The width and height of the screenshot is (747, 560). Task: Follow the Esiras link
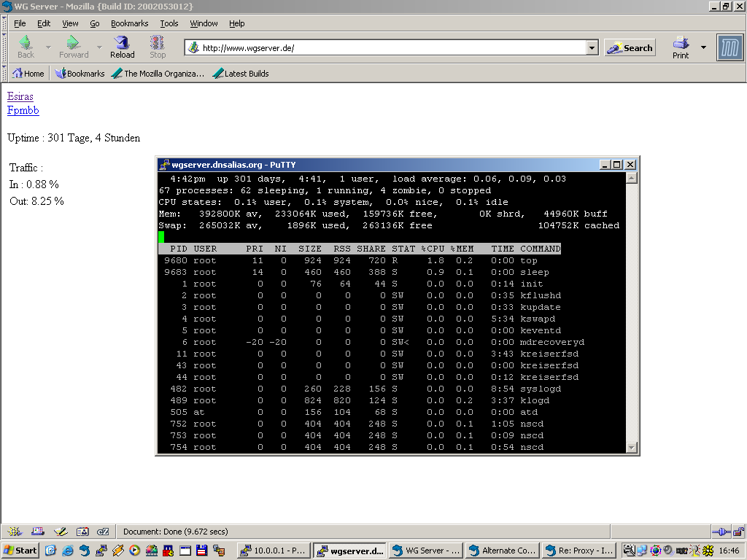pyautogui.click(x=20, y=96)
